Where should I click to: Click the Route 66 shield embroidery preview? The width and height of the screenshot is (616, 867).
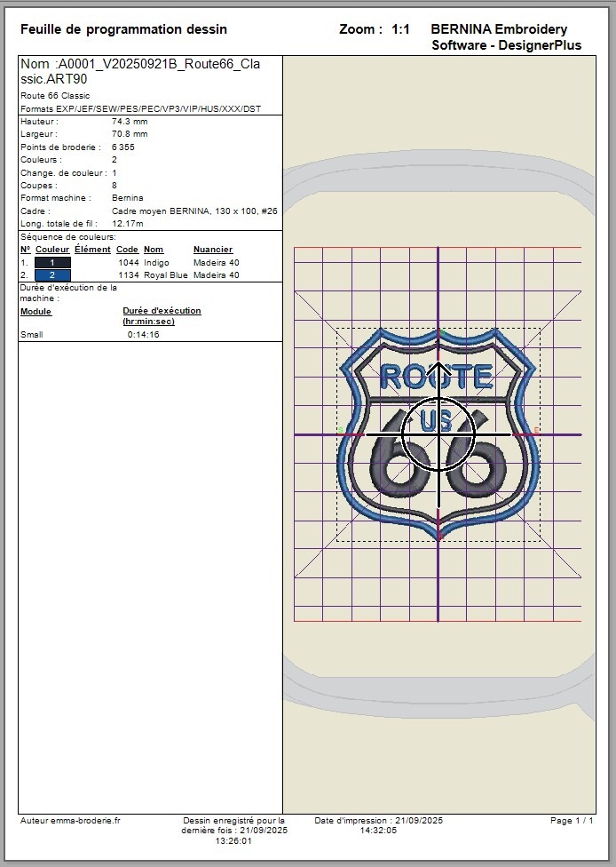438,434
